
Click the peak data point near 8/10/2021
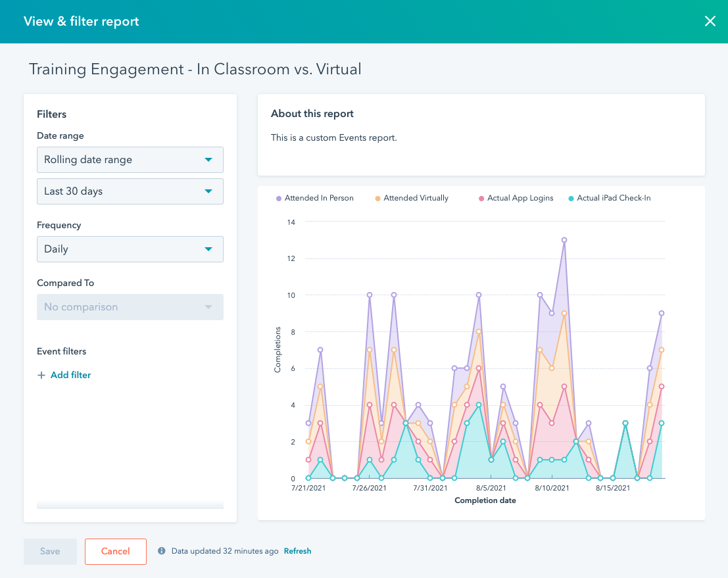(564, 241)
